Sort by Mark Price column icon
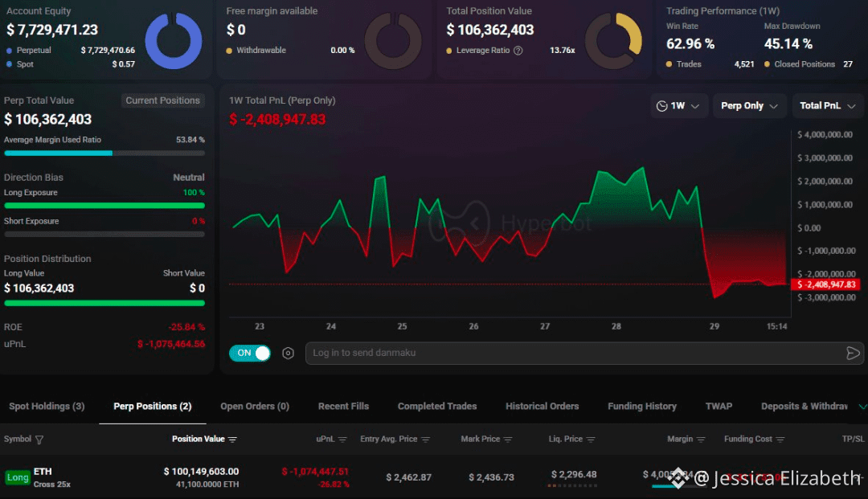The image size is (868, 499). pos(508,440)
